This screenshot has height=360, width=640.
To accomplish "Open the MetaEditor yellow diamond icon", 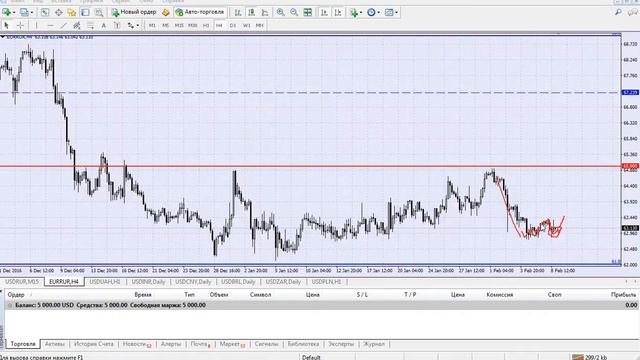I will tap(165, 13).
